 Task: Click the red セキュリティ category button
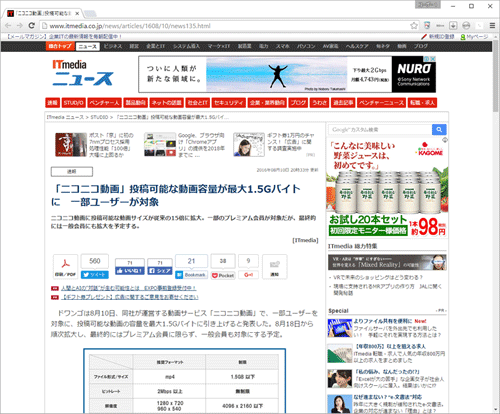click(229, 103)
